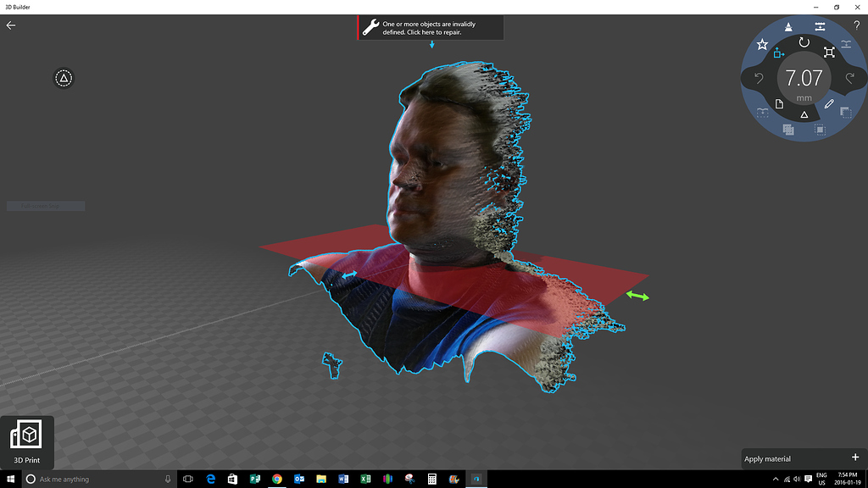Screen dimensions: 868x488
Task: Open the ENG US language switcher
Action: pyautogui.click(x=820, y=479)
